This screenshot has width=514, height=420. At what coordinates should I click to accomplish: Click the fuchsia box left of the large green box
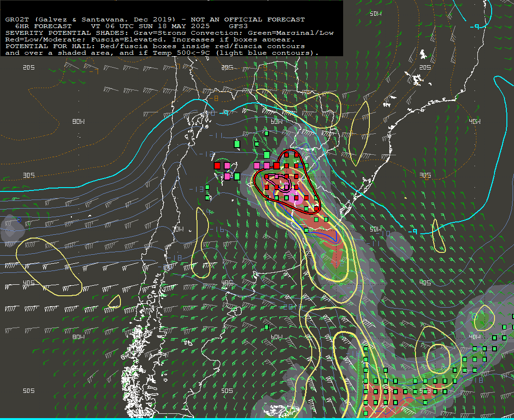(x=227, y=176)
